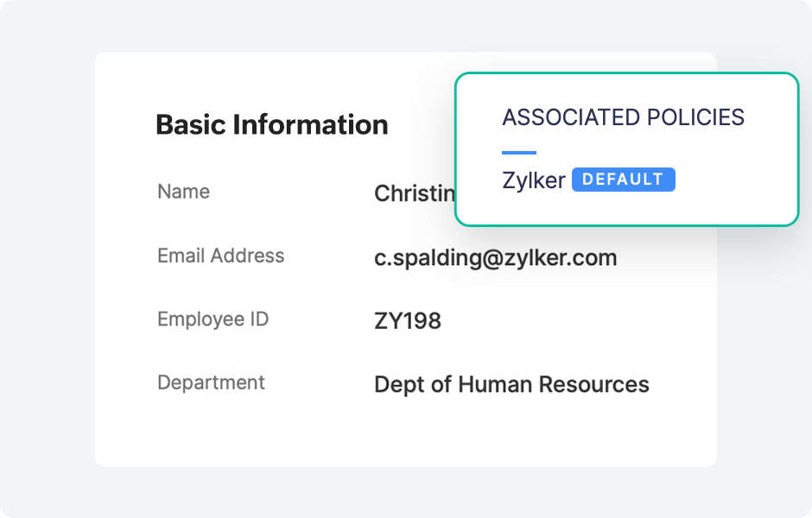The height and width of the screenshot is (518, 812).
Task: Click the Name field label
Action: point(183,192)
